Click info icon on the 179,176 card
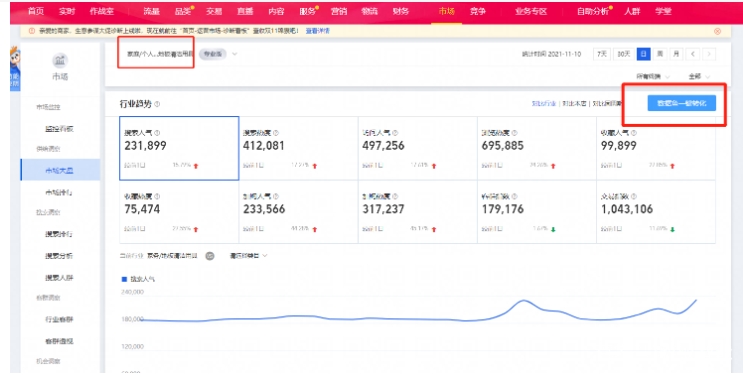 coord(514,196)
